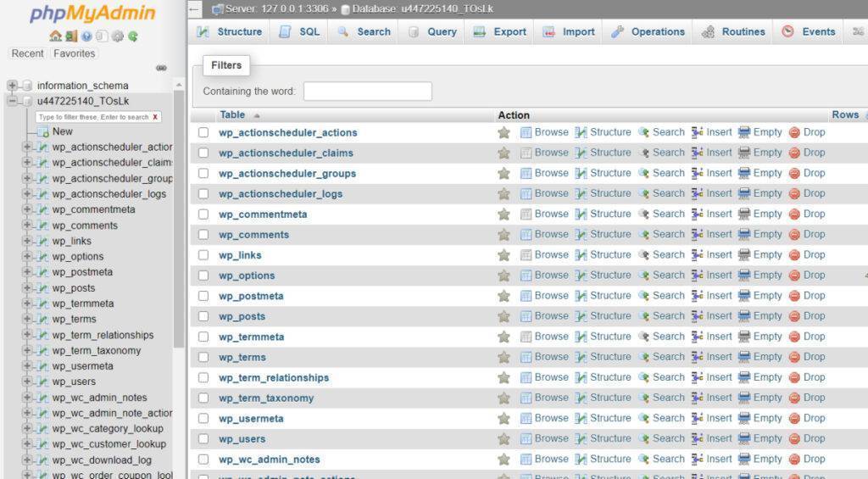This screenshot has width=868, height=479.
Task: Open the wp_term_taxonomy table link
Action: pyautogui.click(x=266, y=398)
